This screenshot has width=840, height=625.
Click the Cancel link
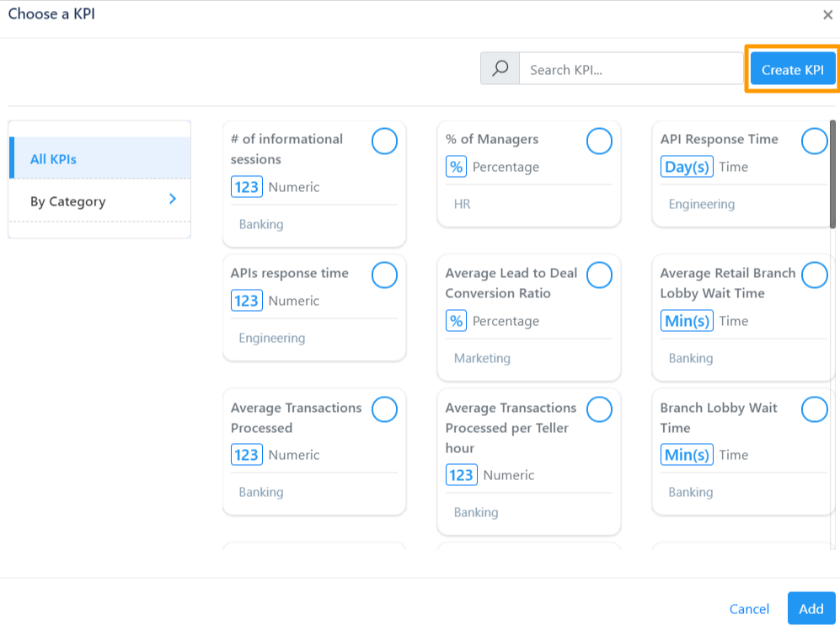pos(749,608)
